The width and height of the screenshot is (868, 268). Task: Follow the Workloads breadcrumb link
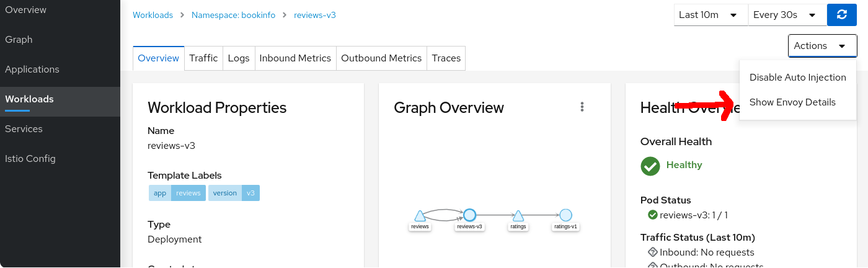(x=153, y=15)
